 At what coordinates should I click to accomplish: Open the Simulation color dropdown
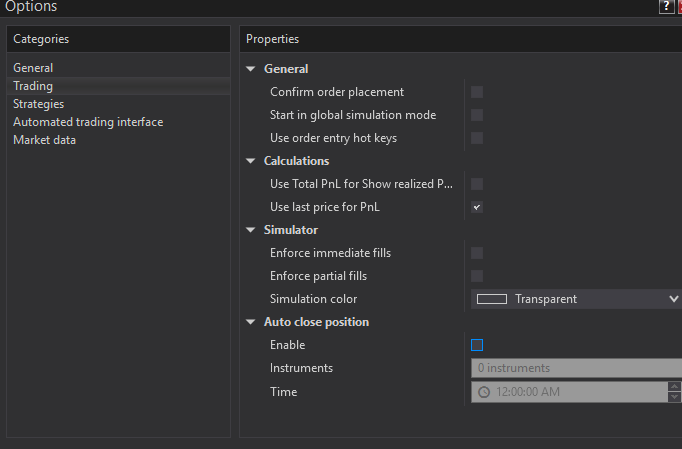point(672,299)
